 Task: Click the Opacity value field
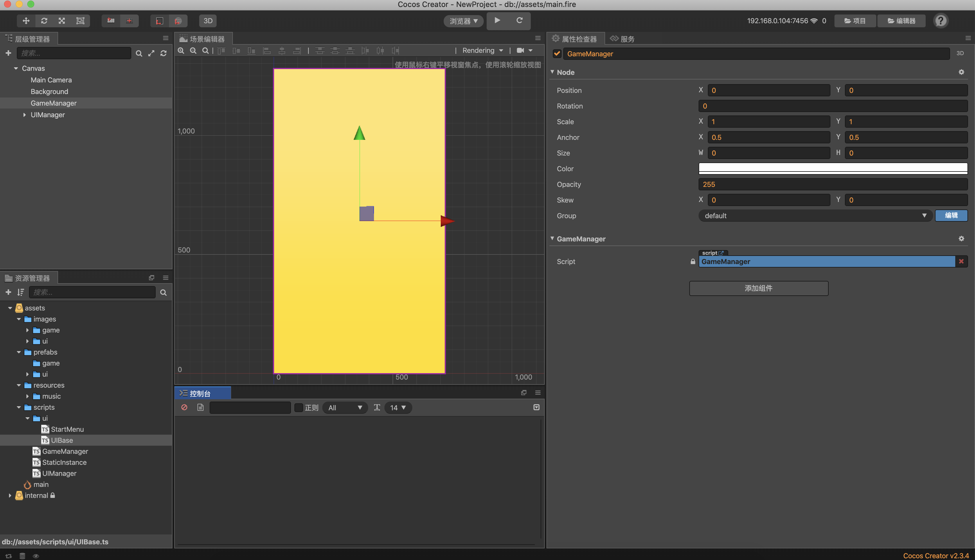pos(833,185)
